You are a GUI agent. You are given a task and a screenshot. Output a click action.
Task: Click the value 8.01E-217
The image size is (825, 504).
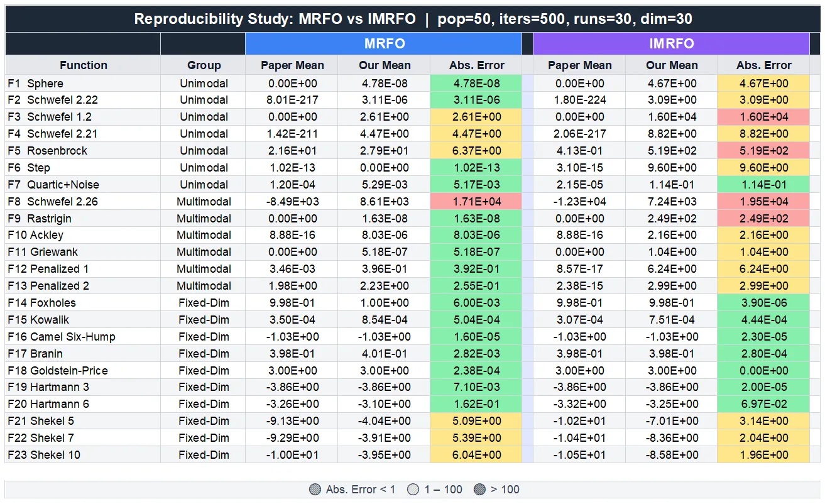tap(292, 100)
